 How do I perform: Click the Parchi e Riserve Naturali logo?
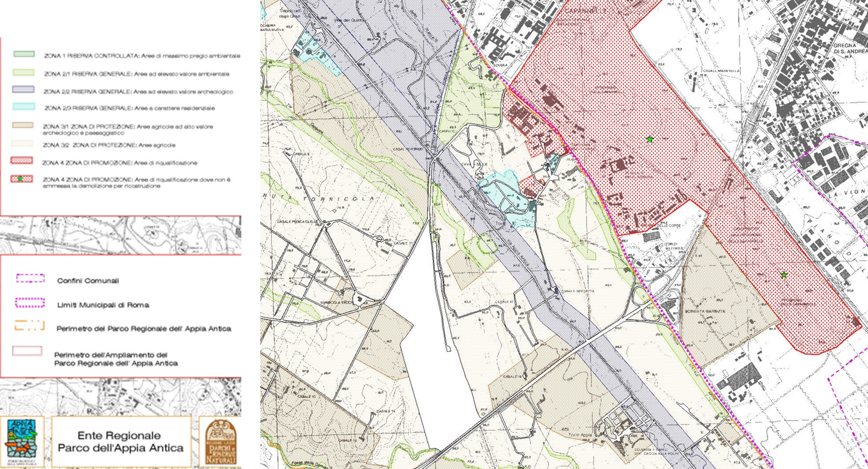(221, 442)
